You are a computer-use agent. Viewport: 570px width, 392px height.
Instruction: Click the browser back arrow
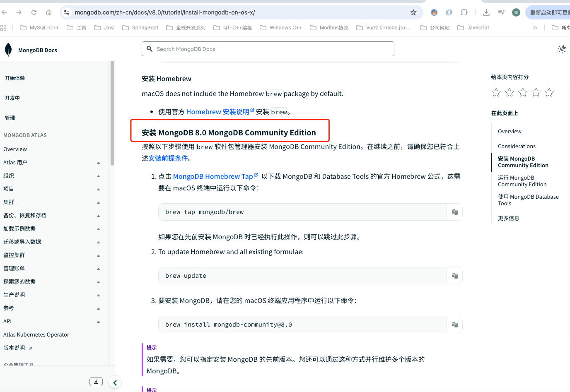coord(5,12)
